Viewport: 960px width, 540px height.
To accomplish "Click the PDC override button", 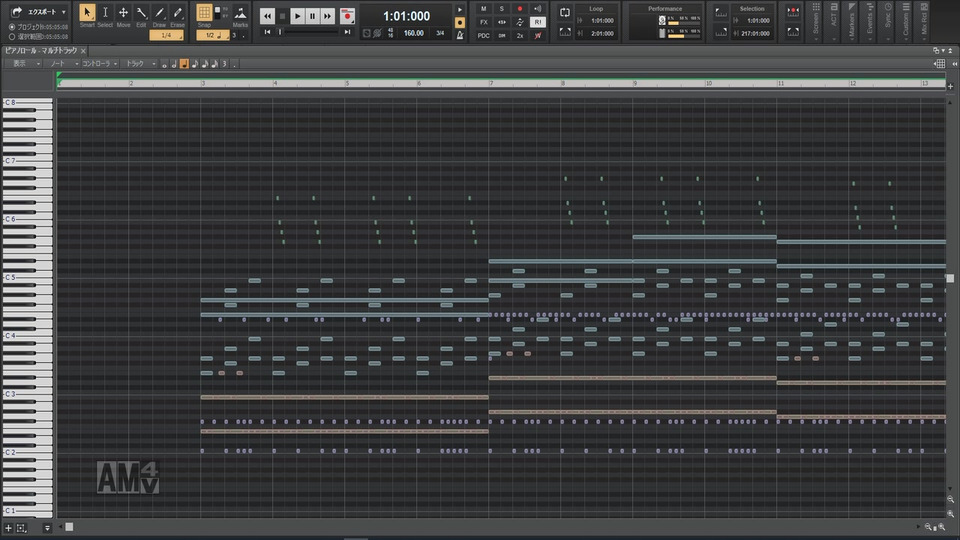I will [x=484, y=36].
